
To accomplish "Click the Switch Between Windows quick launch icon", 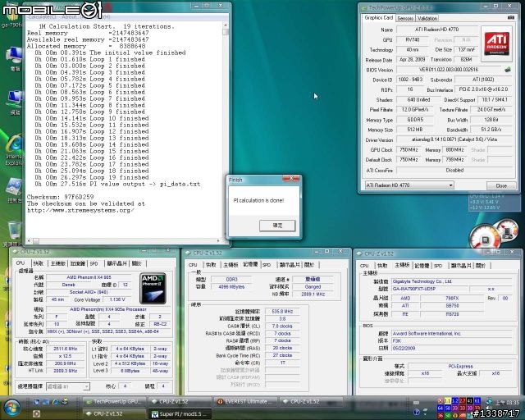I will coord(46,402).
